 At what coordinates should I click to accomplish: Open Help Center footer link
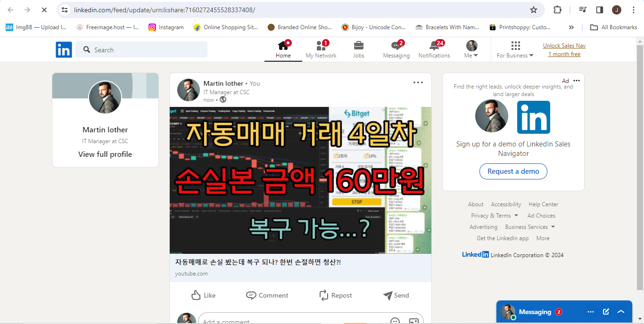(x=544, y=204)
